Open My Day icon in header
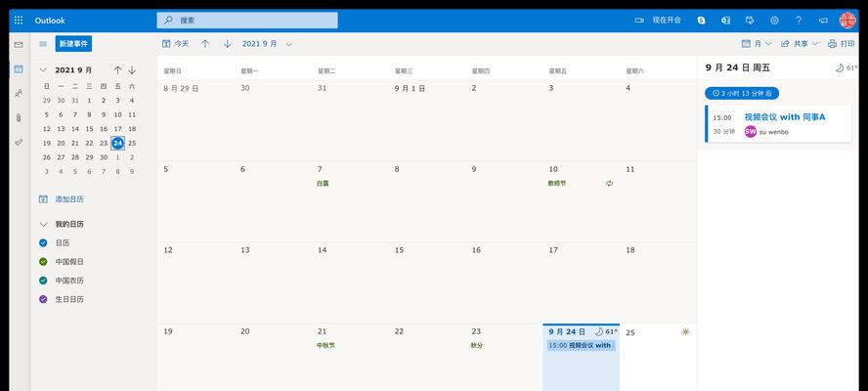Image resolution: width=868 pixels, height=391 pixels. 750,21
